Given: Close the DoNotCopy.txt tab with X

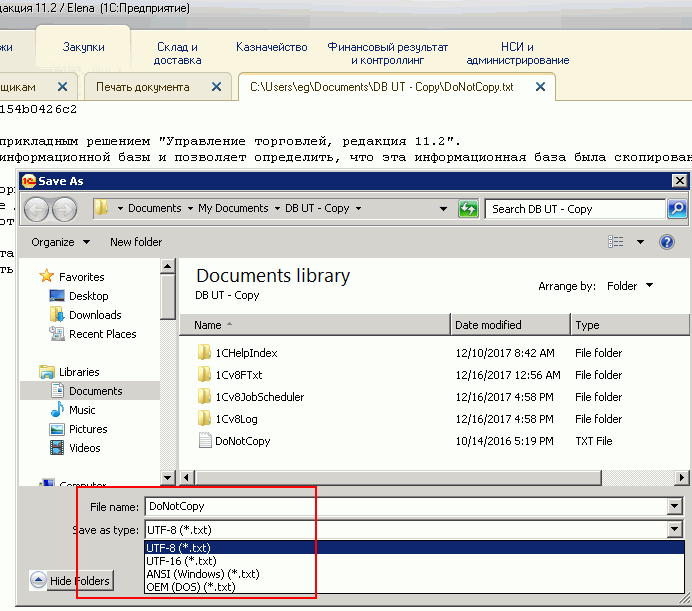Looking at the screenshot, I should pyautogui.click(x=540, y=87).
